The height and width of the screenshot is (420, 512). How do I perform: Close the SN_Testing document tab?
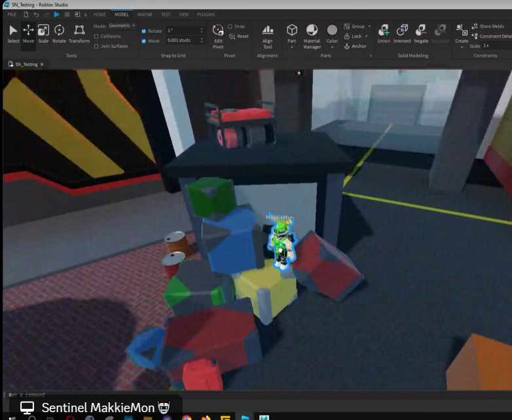coord(42,64)
